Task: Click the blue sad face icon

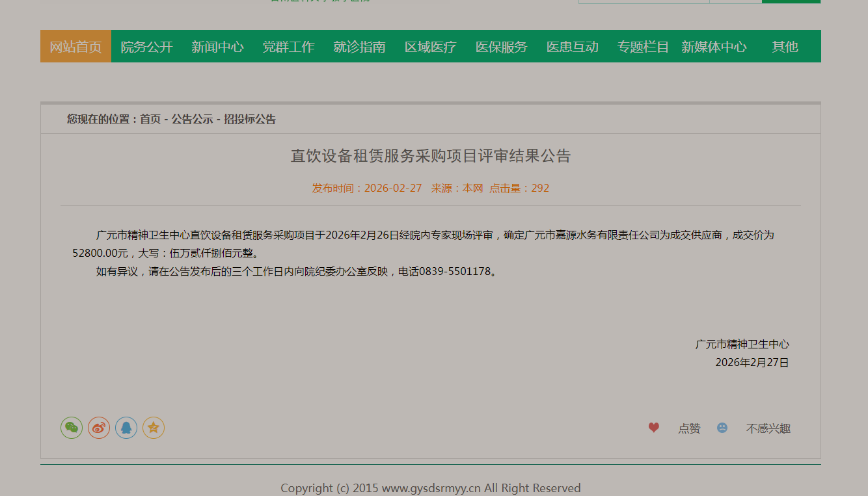Action: (722, 428)
